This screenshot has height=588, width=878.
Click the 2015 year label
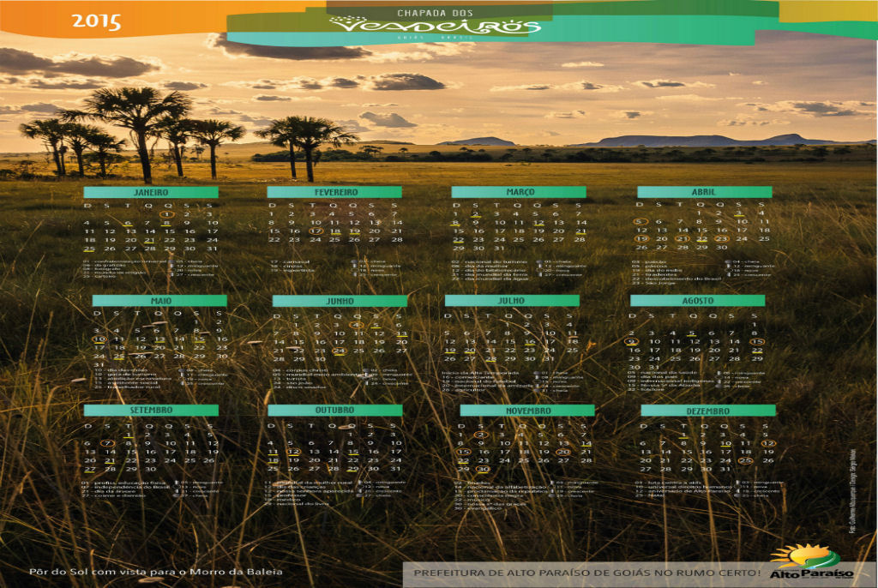tap(96, 22)
